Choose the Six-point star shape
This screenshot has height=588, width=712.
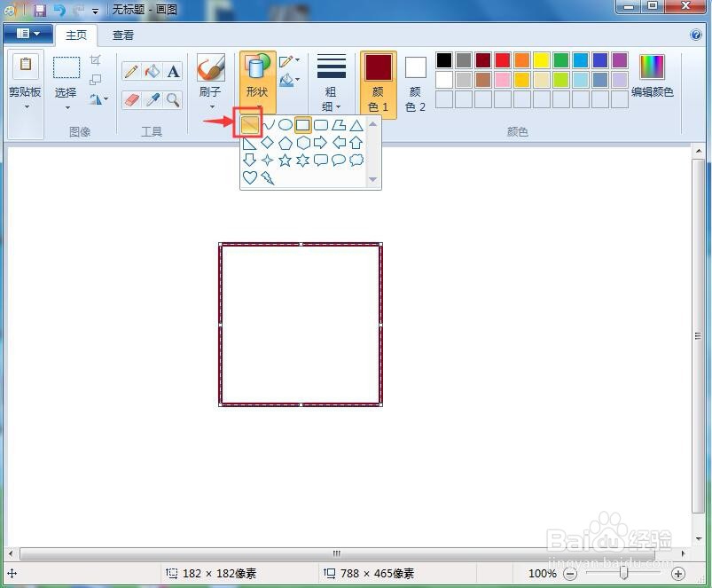click(303, 161)
